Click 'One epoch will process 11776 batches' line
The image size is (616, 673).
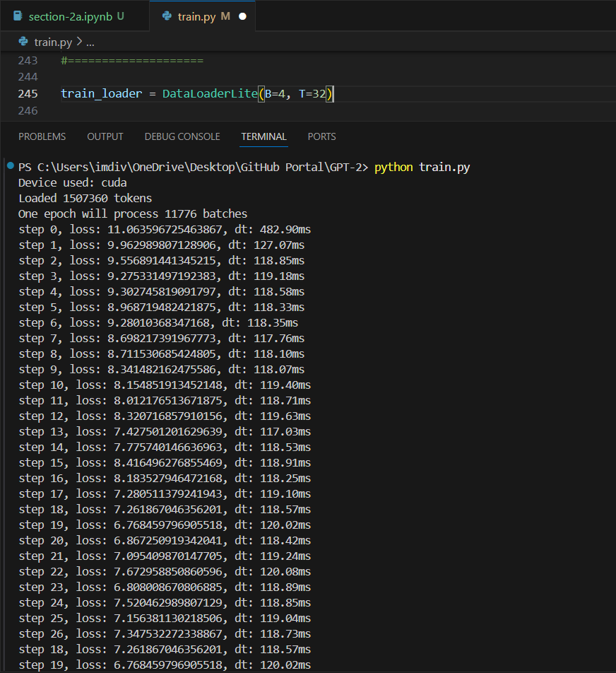(133, 213)
